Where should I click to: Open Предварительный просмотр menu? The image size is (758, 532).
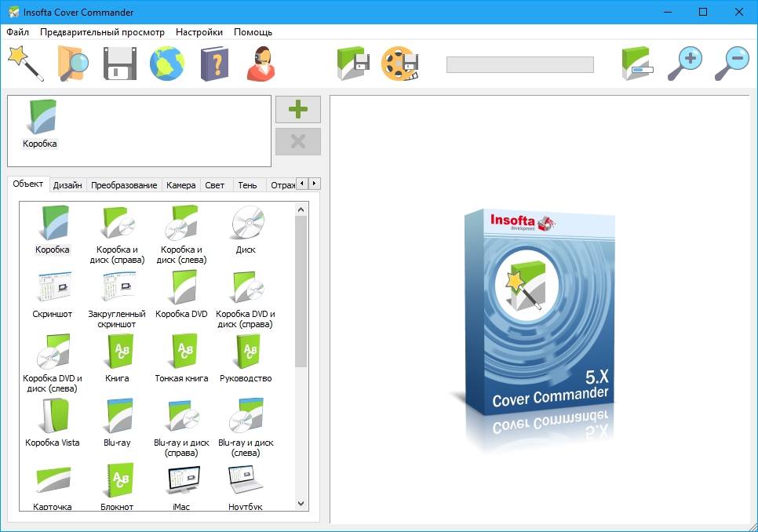click(x=102, y=32)
